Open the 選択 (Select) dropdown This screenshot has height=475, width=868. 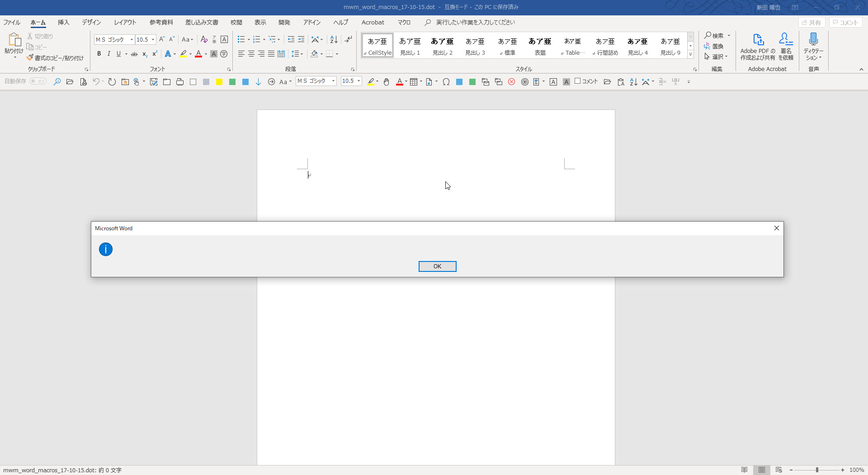click(716, 57)
